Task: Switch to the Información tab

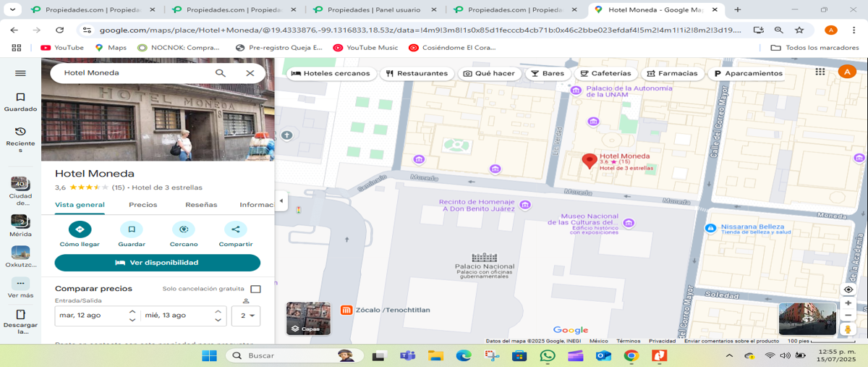Action: click(x=257, y=205)
